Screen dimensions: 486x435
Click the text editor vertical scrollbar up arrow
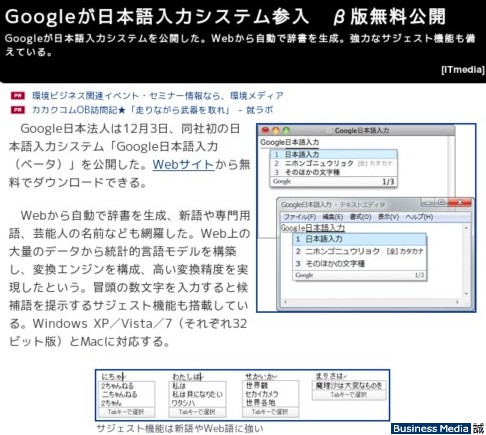point(466,228)
